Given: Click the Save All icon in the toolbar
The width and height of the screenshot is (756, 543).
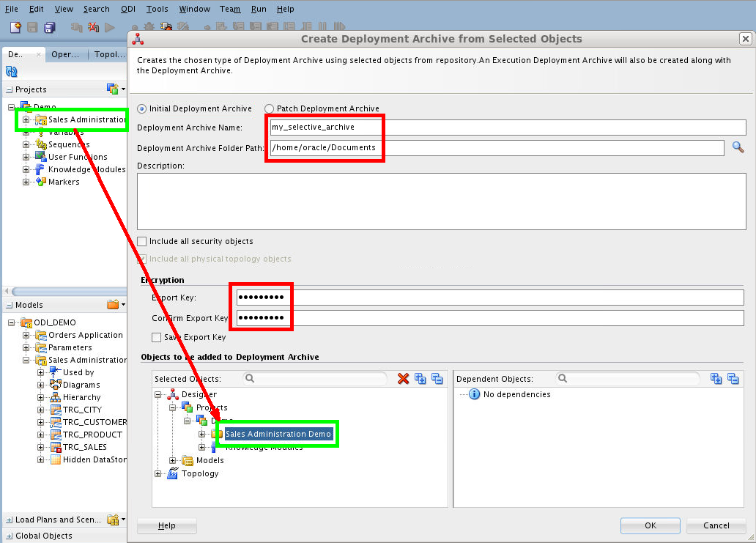Looking at the screenshot, I should click(51, 26).
